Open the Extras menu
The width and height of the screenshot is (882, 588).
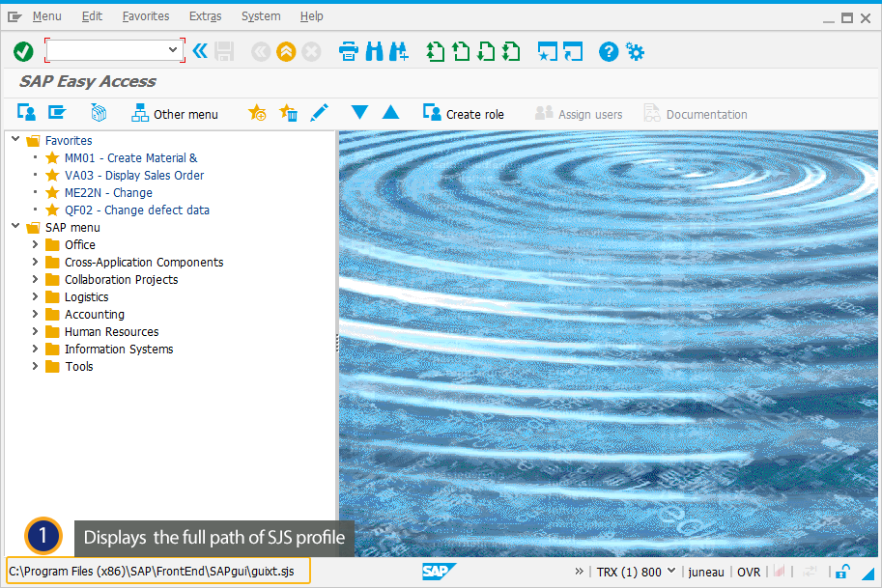click(206, 16)
